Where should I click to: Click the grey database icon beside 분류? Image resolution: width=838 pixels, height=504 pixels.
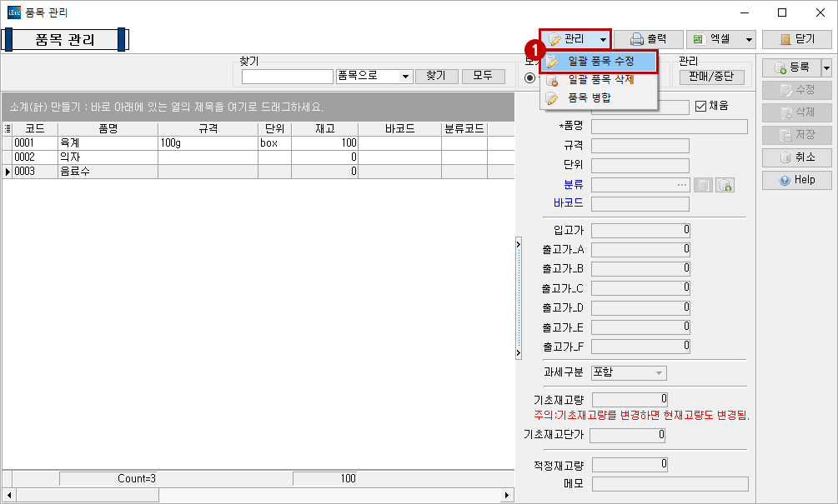pos(703,185)
